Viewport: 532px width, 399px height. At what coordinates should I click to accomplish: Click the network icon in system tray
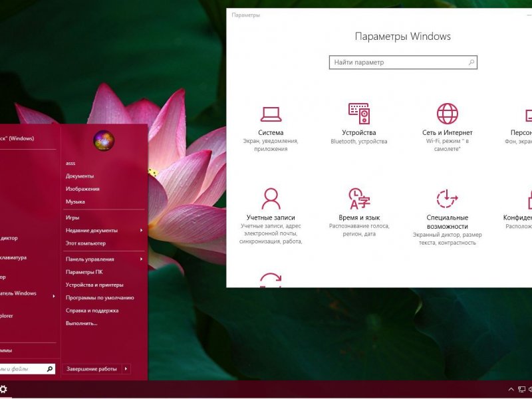(521, 390)
